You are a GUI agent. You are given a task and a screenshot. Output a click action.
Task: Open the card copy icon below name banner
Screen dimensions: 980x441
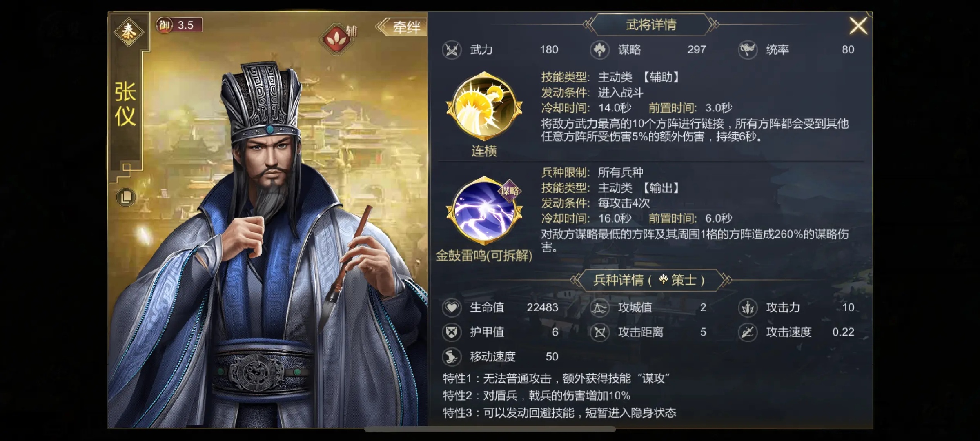point(126,197)
